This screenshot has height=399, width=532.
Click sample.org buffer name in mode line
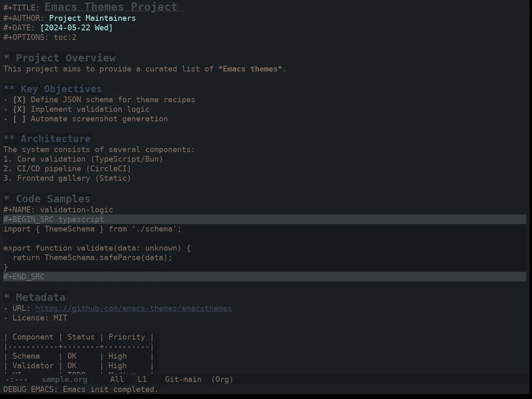pyautogui.click(x=64, y=379)
